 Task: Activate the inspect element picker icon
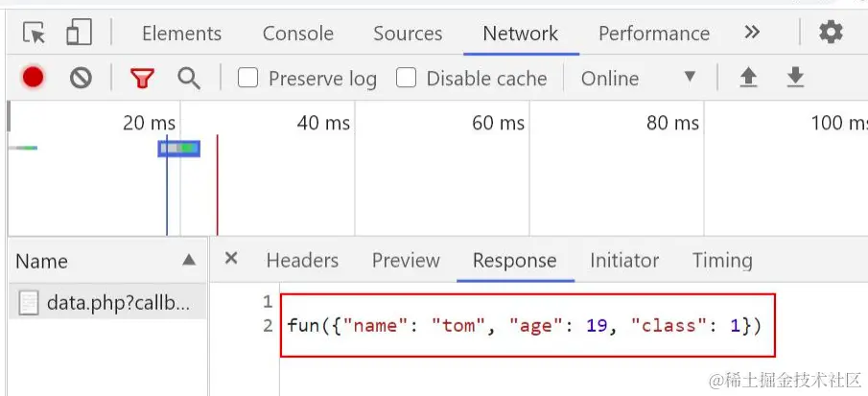click(x=35, y=34)
